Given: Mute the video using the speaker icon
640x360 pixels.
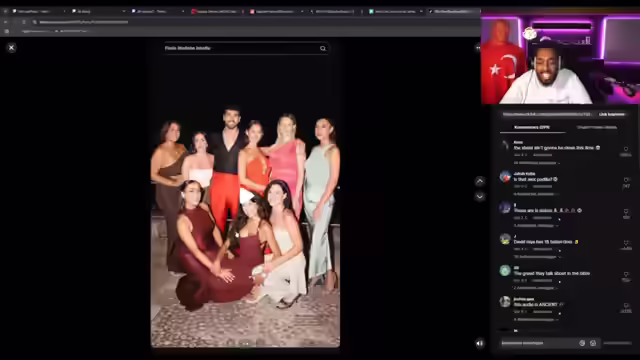Looking at the screenshot, I should [x=480, y=343].
